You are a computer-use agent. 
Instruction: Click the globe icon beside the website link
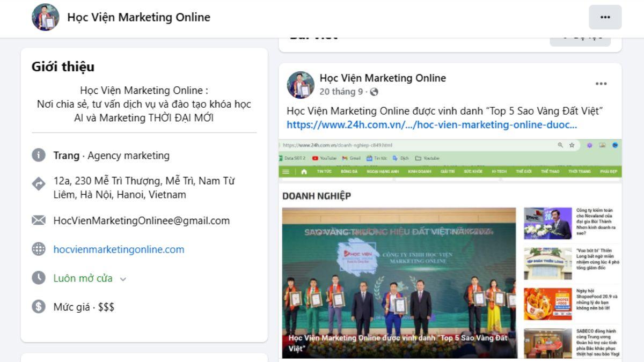39,249
